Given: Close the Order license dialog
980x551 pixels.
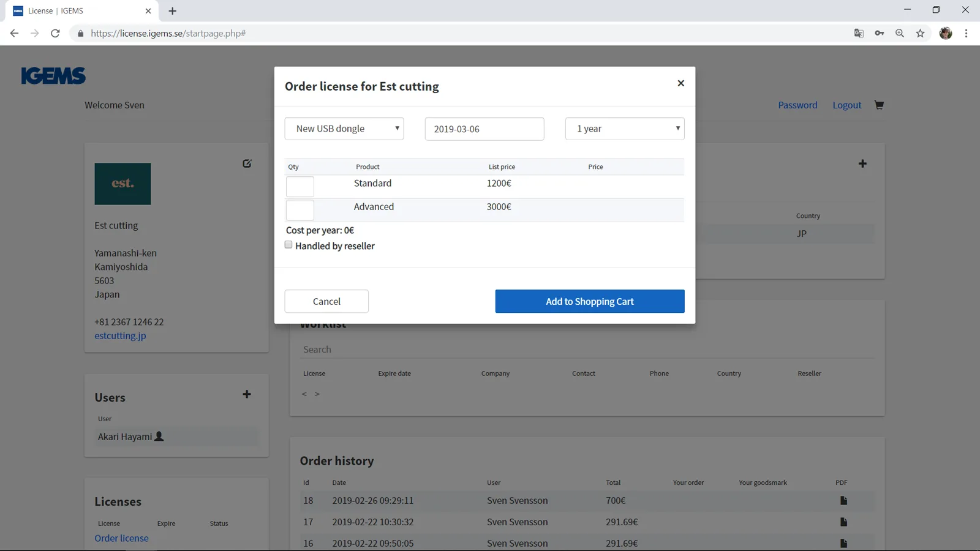Looking at the screenshot, I should point(680,83).
